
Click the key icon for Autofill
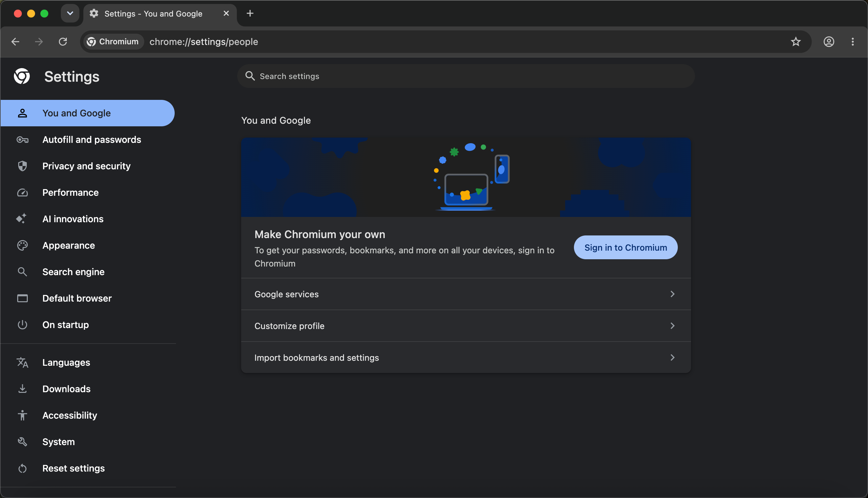point(22,140)
